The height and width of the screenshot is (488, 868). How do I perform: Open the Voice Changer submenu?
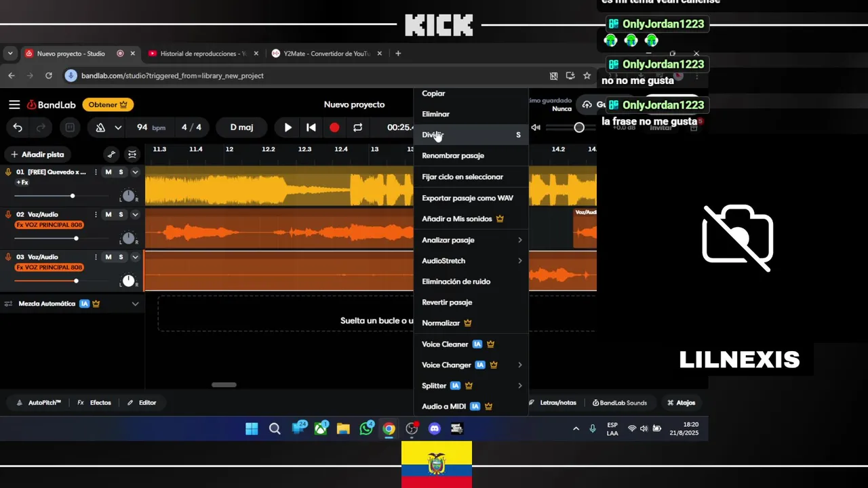(471, 365)
